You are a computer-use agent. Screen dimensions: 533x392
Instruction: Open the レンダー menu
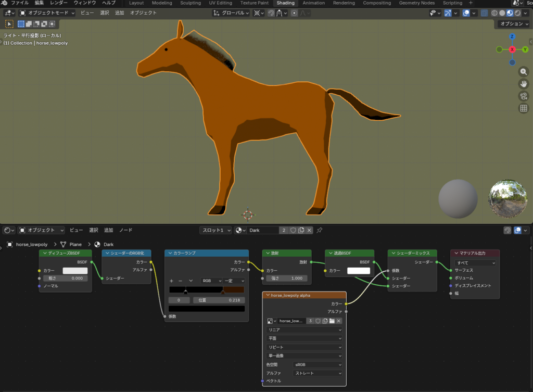[59, 3]
